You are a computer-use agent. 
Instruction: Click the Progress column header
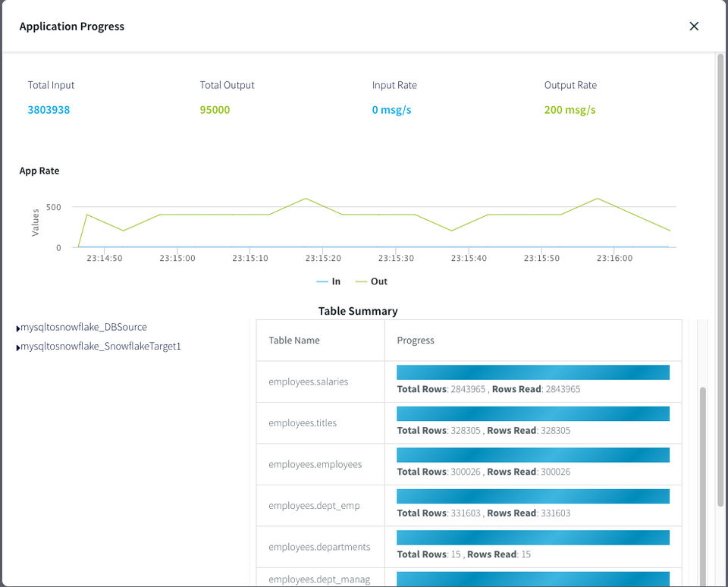point(416,341)
